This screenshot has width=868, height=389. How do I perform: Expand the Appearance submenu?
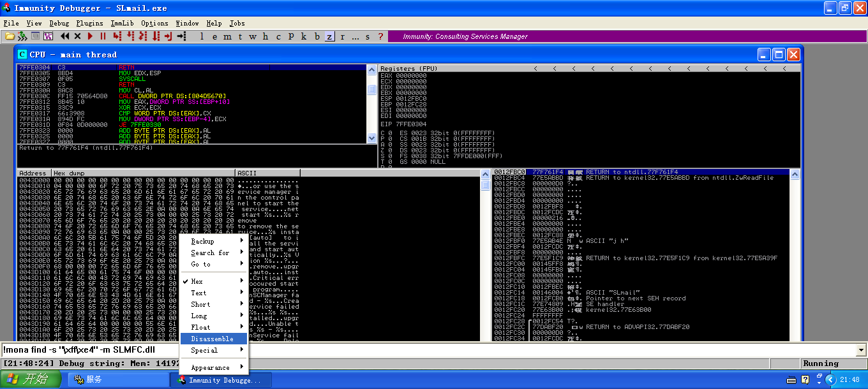point(214,367)
